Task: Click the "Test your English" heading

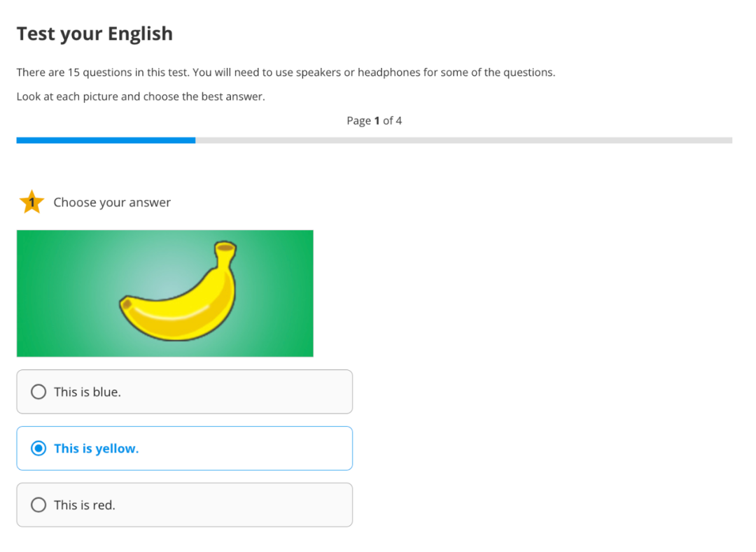Action: coord(94,34)
